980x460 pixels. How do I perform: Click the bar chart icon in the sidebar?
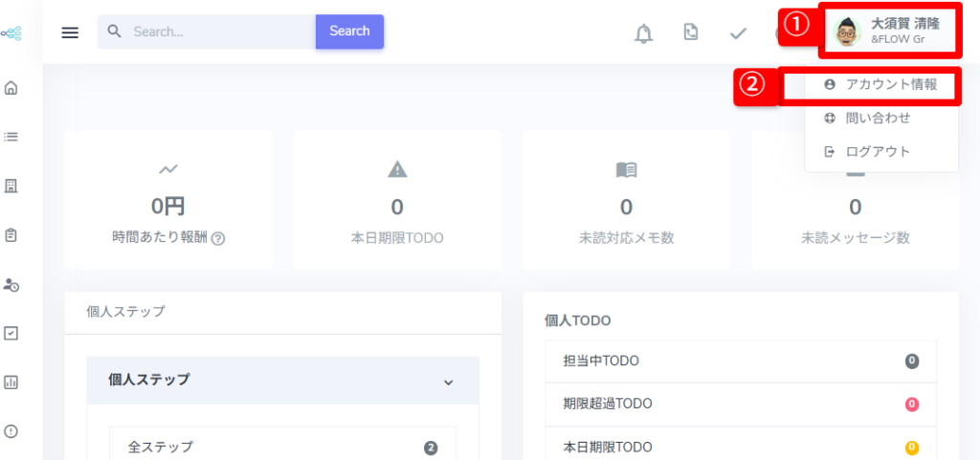coord(11,382)
